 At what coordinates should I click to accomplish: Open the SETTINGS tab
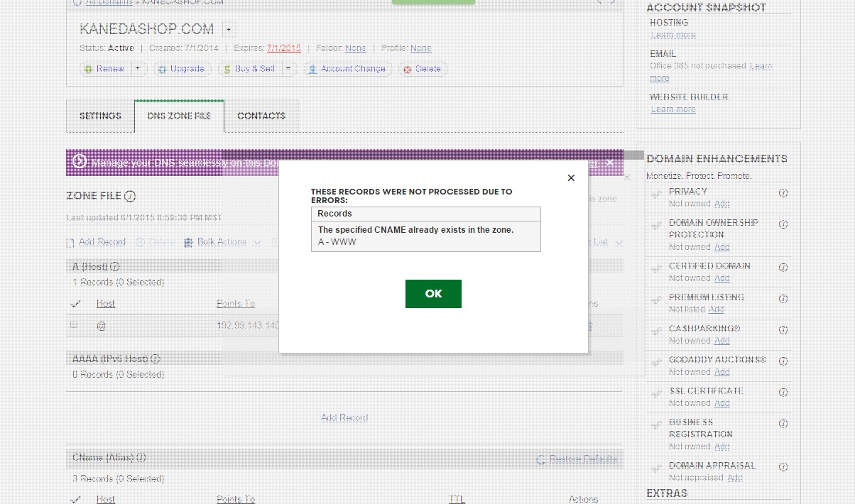(100, 116)
